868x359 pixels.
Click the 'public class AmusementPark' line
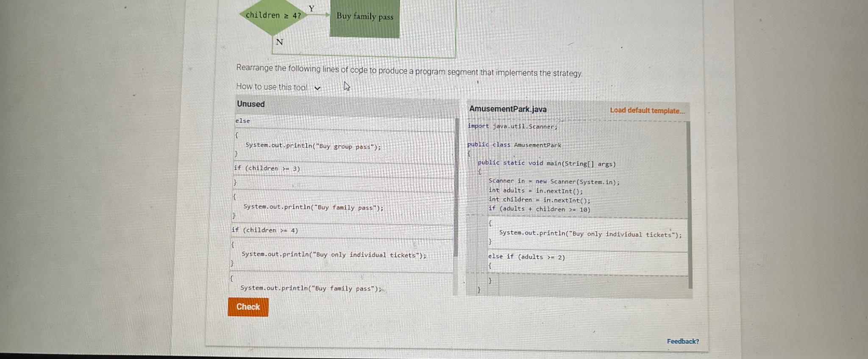point(514,145)
